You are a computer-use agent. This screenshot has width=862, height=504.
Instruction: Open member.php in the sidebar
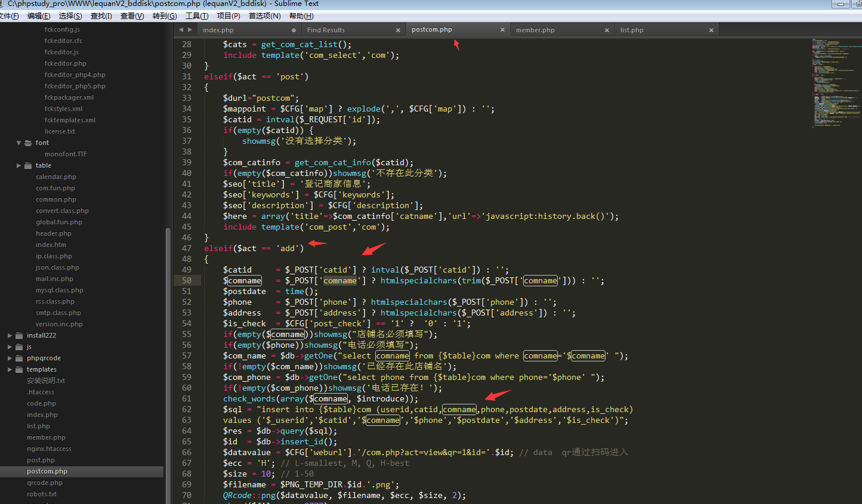tap(46, 438)
